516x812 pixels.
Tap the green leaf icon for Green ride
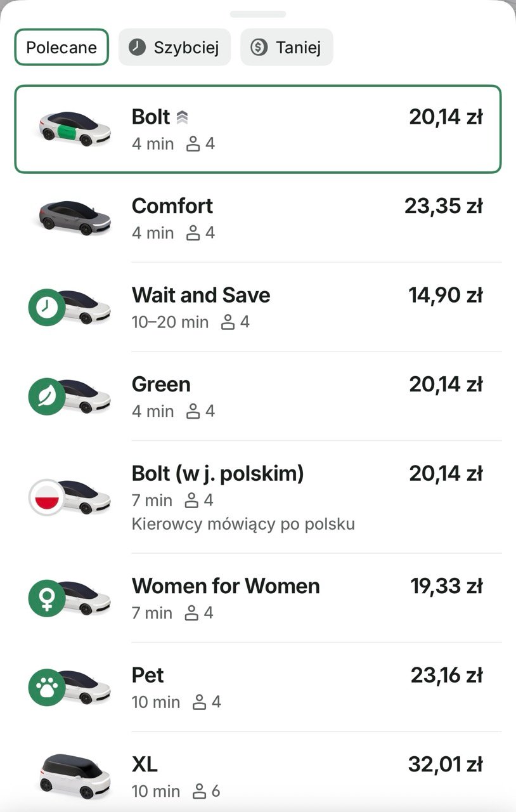point(47,396)
